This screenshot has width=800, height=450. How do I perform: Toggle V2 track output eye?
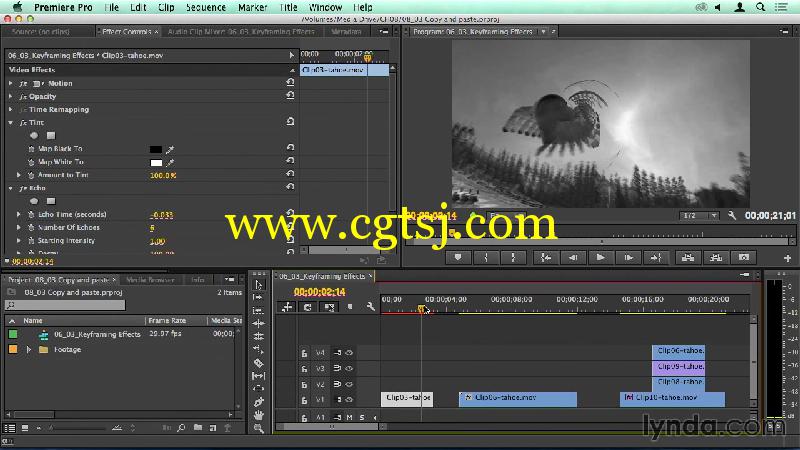[x=349, y=384]
